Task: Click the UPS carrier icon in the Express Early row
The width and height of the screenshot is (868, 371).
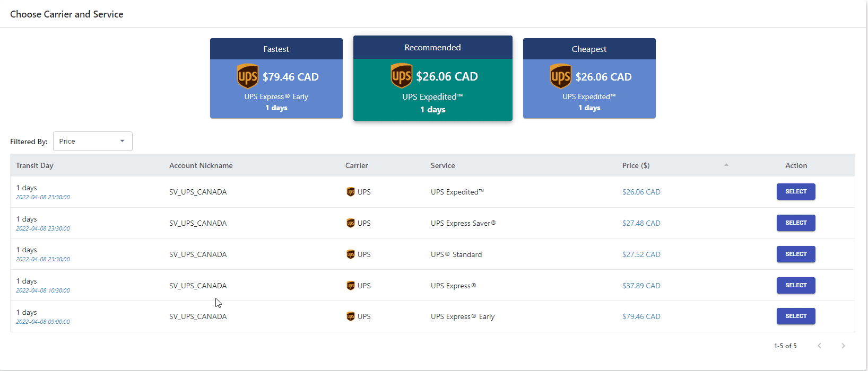Action: pyautogui.click(x=350, y=316)
